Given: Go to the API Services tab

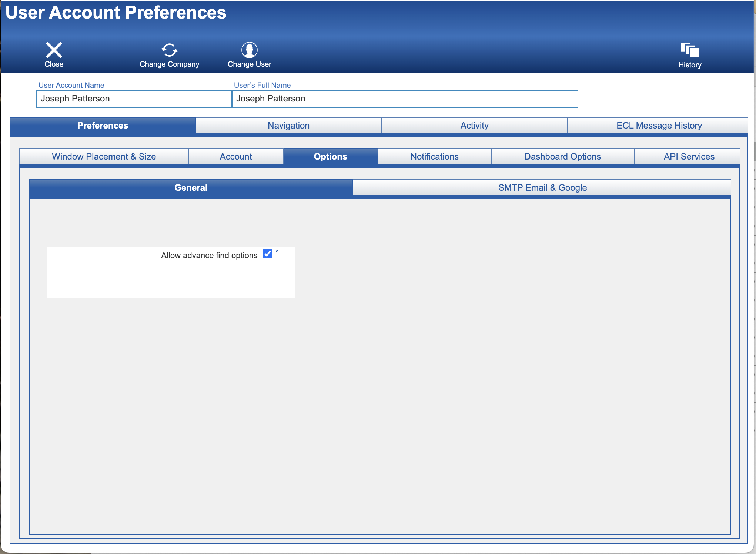Looking at the screenshot, I should [x=689, y=157].
